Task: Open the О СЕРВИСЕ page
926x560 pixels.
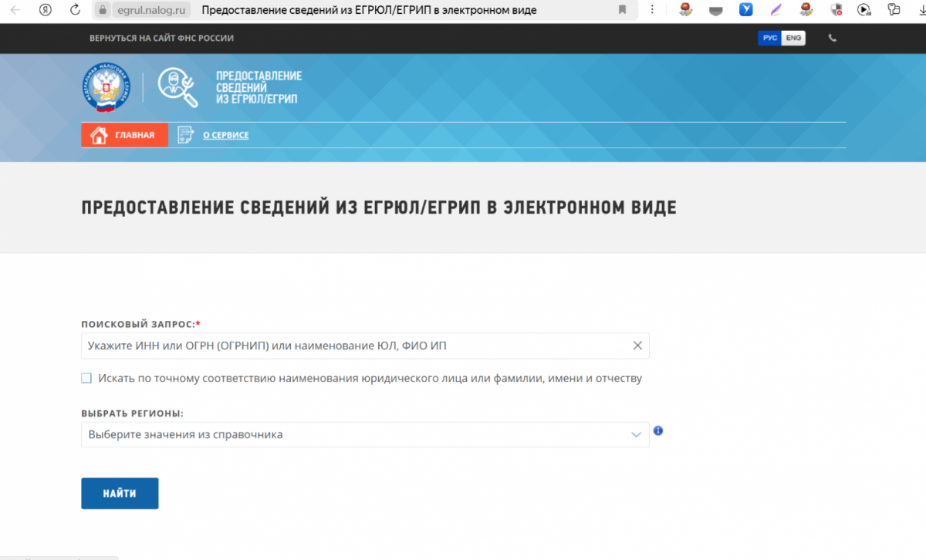Action: tap(225, 135)
